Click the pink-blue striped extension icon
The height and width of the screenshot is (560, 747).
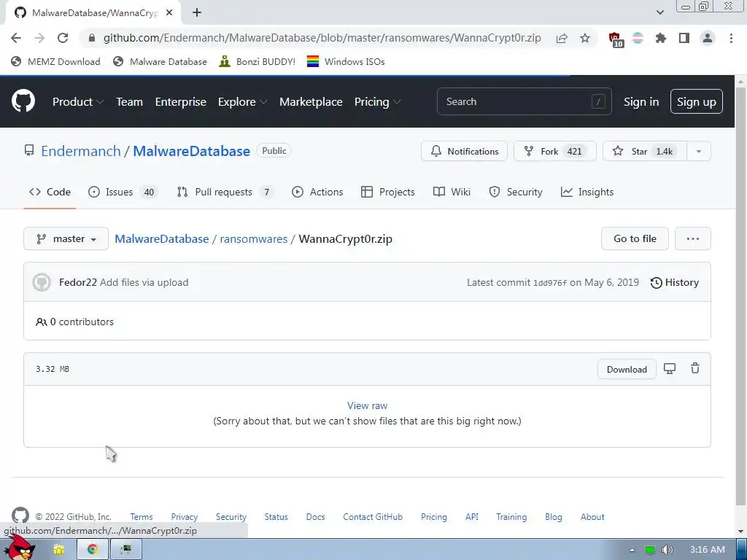(x=638, y=38)
